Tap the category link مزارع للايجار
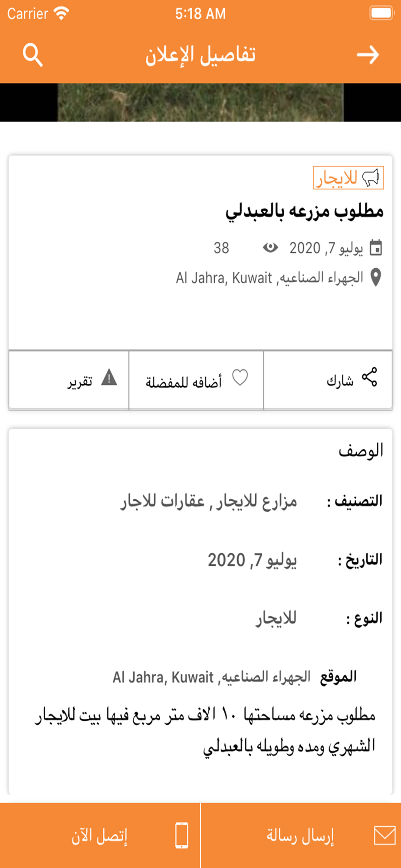This screenshot has height=868, width=401. tap(257, 502)
